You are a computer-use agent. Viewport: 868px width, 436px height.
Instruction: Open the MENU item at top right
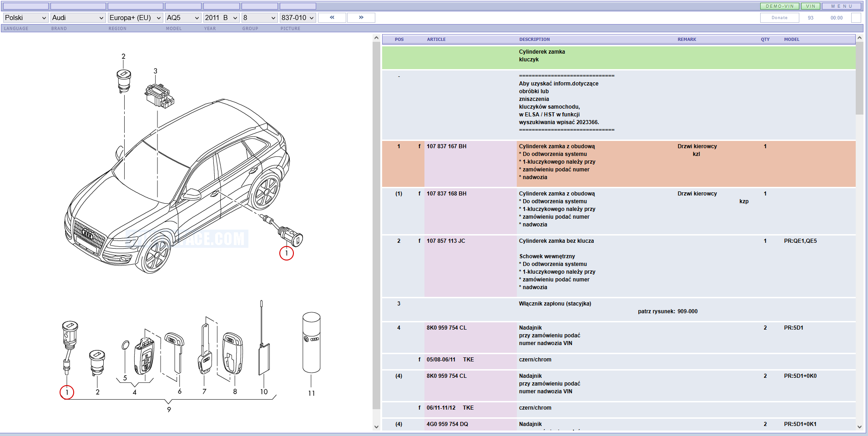(841, 6)
